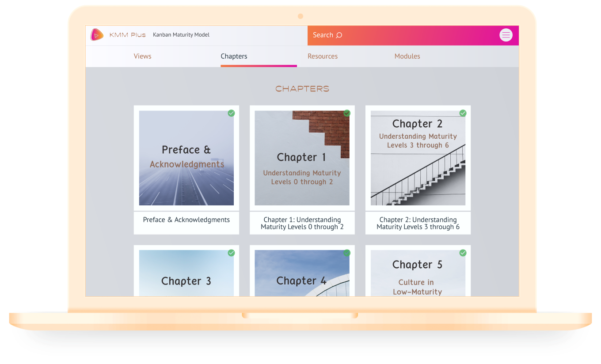The height and width of the screenshot is (364, 601).
Task: Click the Kanban Maturity Model title
Action: click(181, 35)
